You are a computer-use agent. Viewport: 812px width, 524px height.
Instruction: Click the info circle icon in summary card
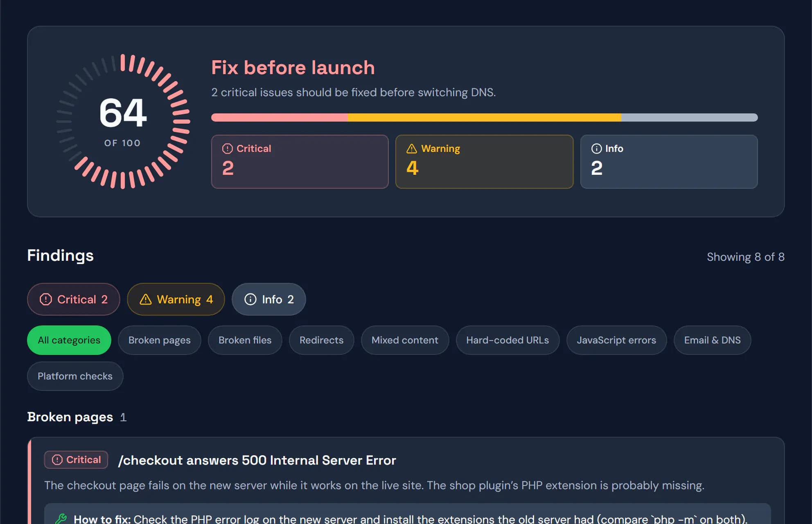click(x=597, y=149)
